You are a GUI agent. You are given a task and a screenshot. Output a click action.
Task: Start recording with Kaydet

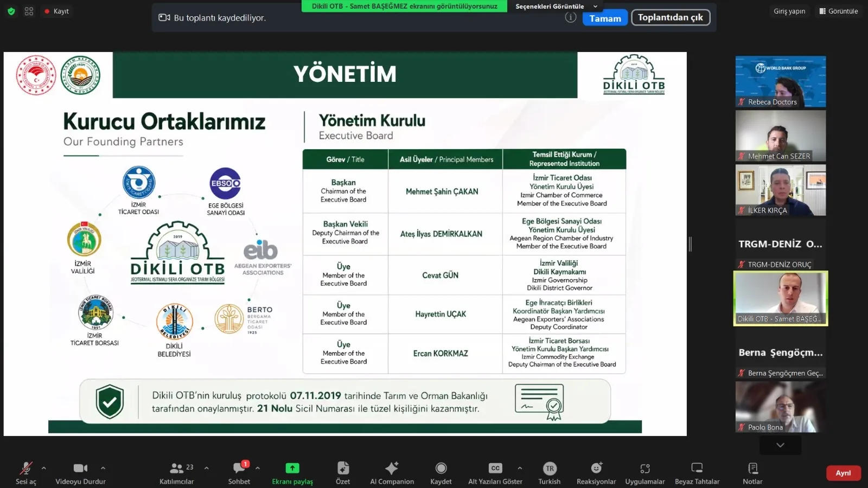[441, 473]
